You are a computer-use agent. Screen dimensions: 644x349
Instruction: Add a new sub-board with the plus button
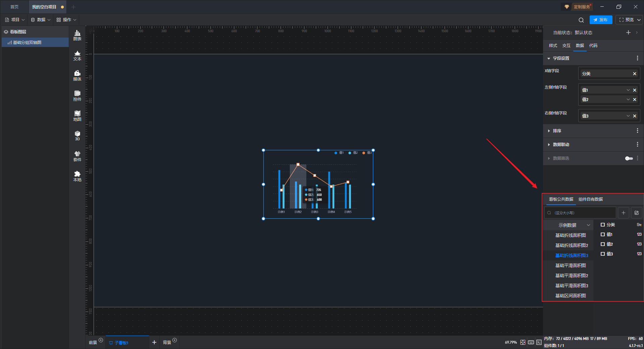[x=154, y=342]
